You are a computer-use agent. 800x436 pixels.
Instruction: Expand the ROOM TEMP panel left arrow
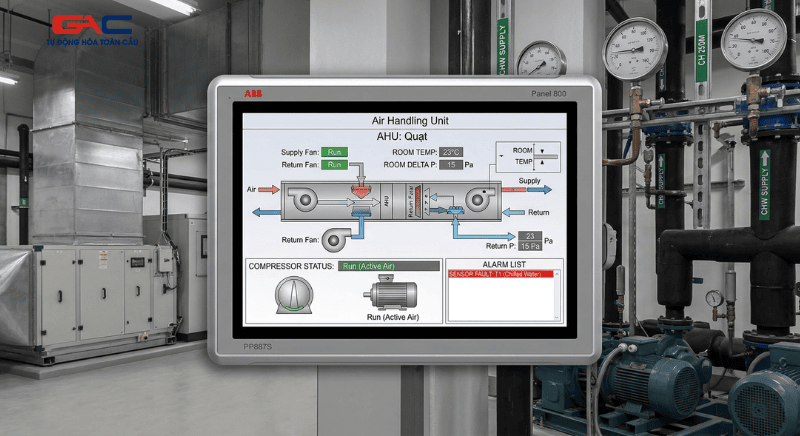(502, 156)
